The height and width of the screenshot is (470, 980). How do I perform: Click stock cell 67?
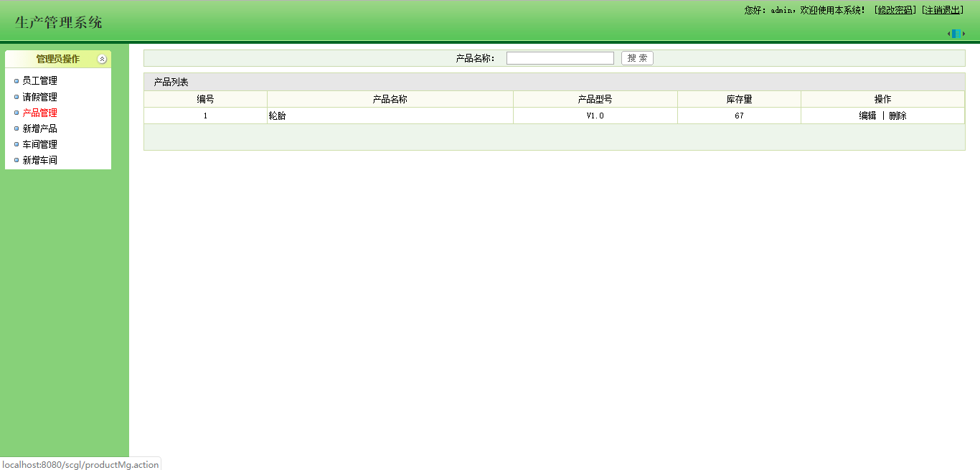[740, 116]
